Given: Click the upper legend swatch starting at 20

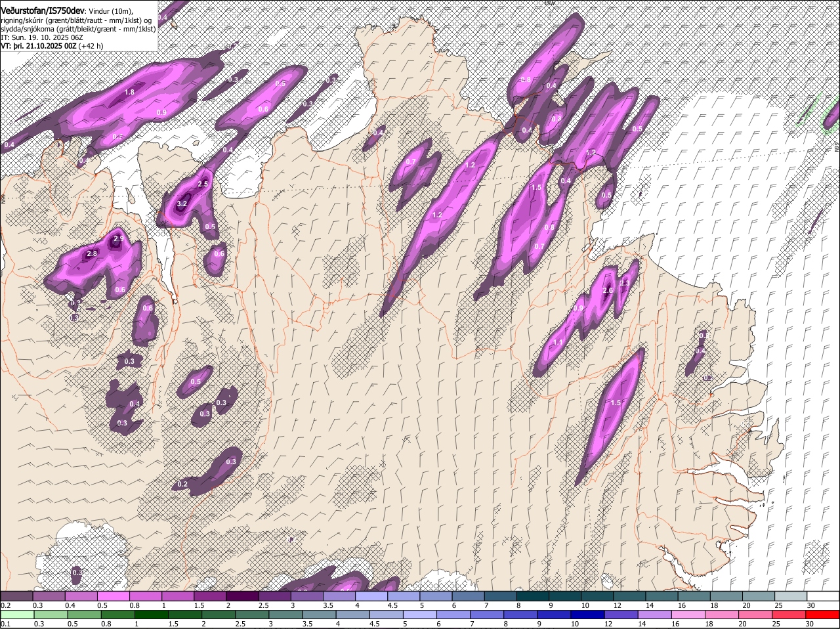Looking at the screenshot, I should [x=759, y=596].
